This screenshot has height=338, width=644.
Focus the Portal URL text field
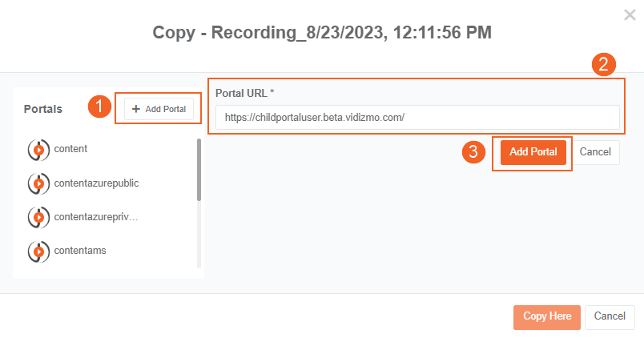tap(417, 118)
